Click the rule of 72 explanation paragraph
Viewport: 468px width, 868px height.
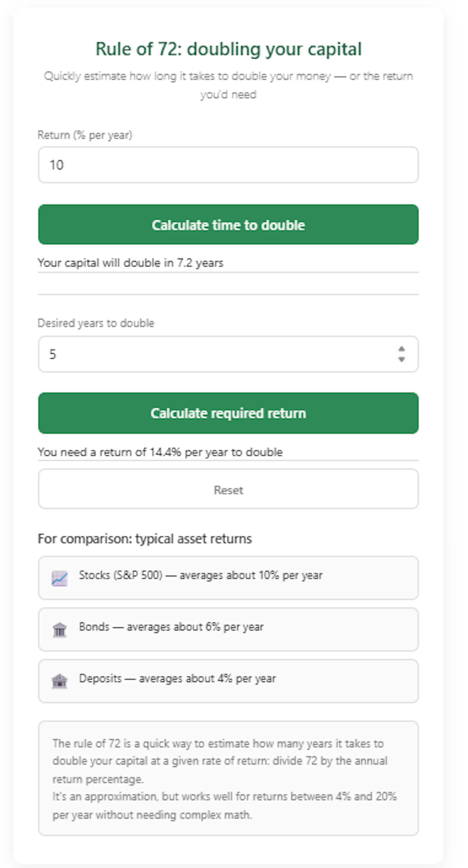(x=225, y=779)
